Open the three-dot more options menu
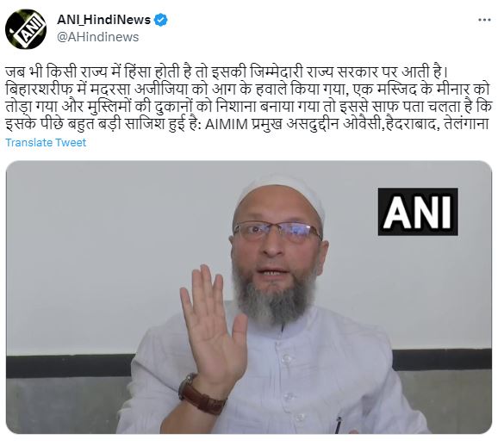504x446 pixels. coord(484,20)
